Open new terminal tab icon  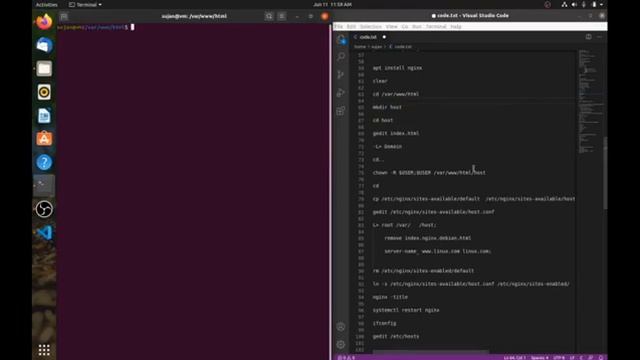tap(64, 16)
